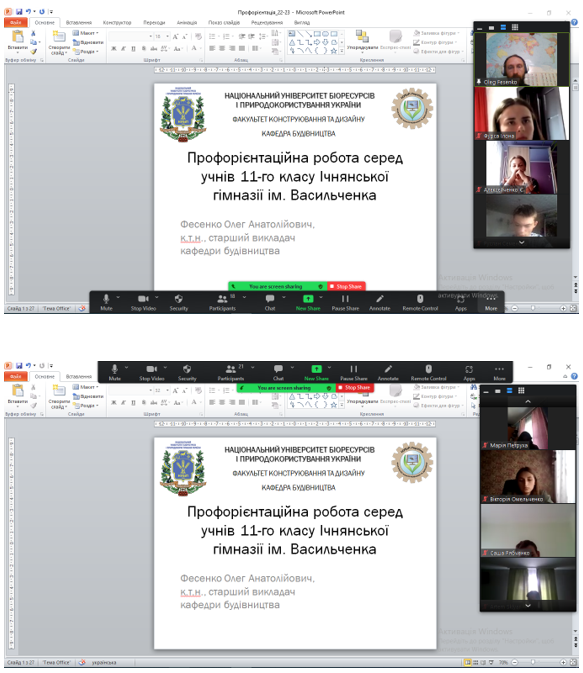
Task: Expand the arrow beside upper Participants button
Action: click(x=244, y=297)
